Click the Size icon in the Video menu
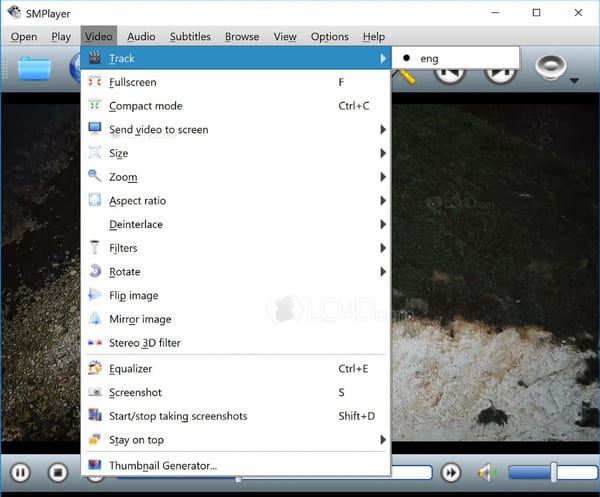 (x=95, y=152)
